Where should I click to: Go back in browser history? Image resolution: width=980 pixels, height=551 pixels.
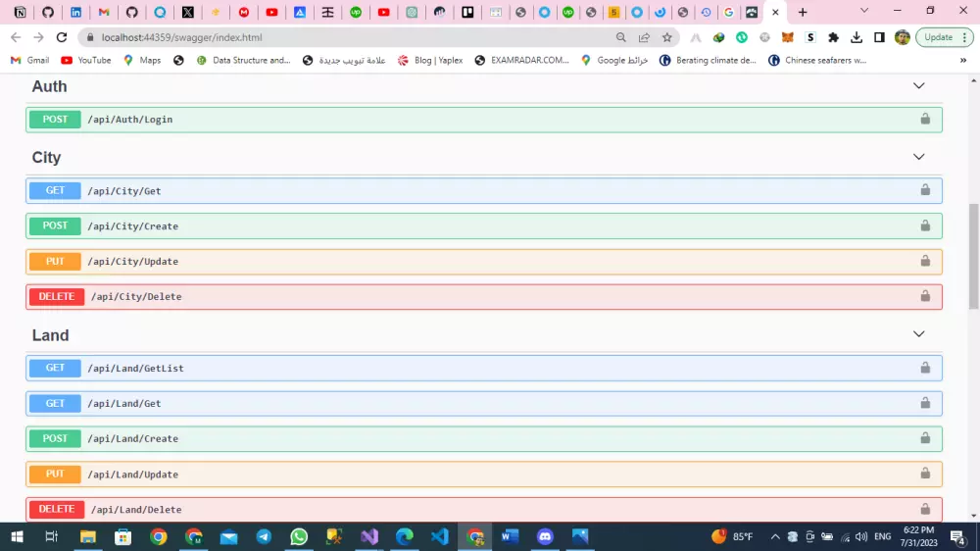(x=16, y=37)
